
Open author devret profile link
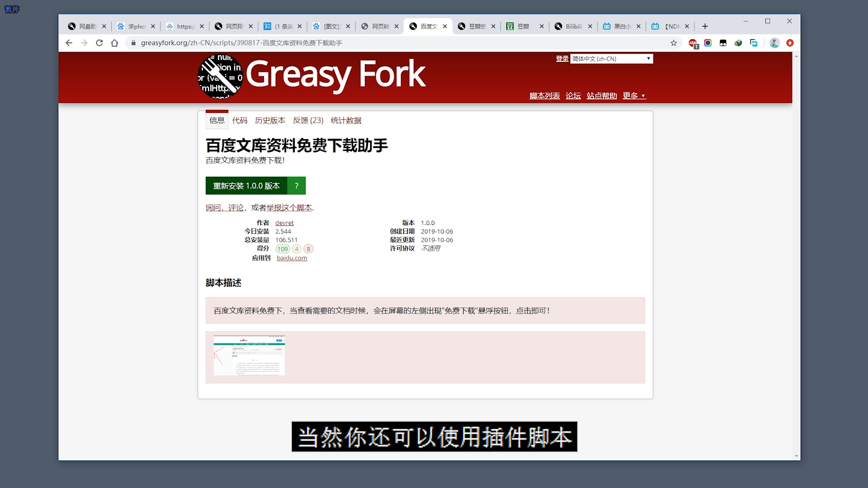pyautogui.click(x=284, y=223)
